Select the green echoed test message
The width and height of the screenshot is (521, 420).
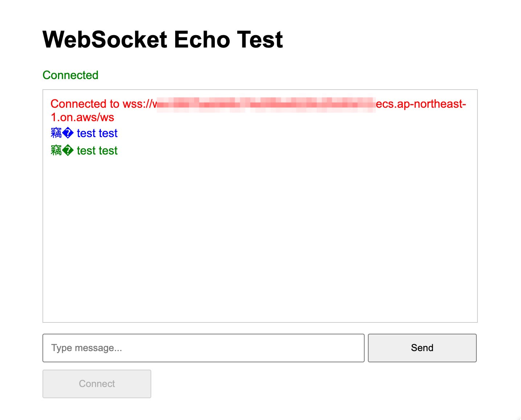[x=84, y=151]
